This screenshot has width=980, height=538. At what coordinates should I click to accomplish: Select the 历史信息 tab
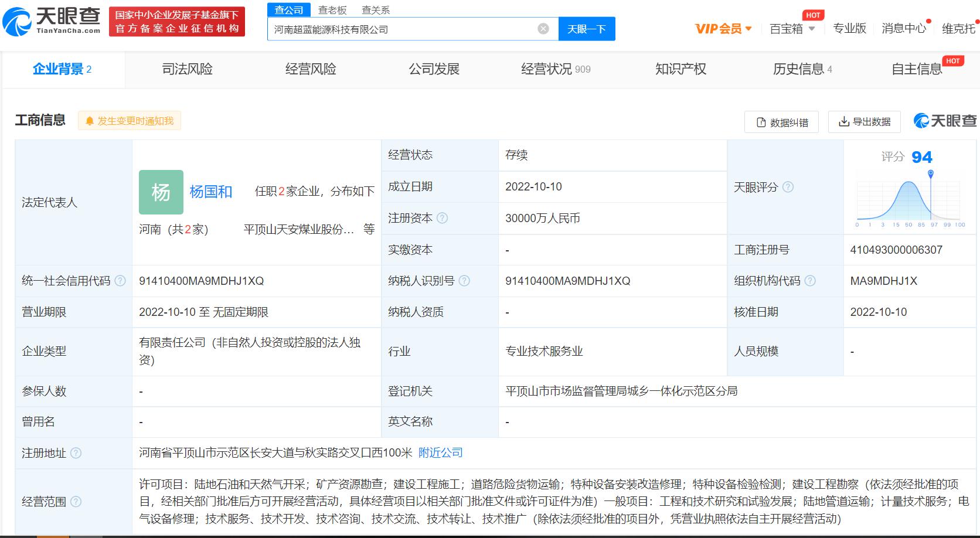[802, 69]
